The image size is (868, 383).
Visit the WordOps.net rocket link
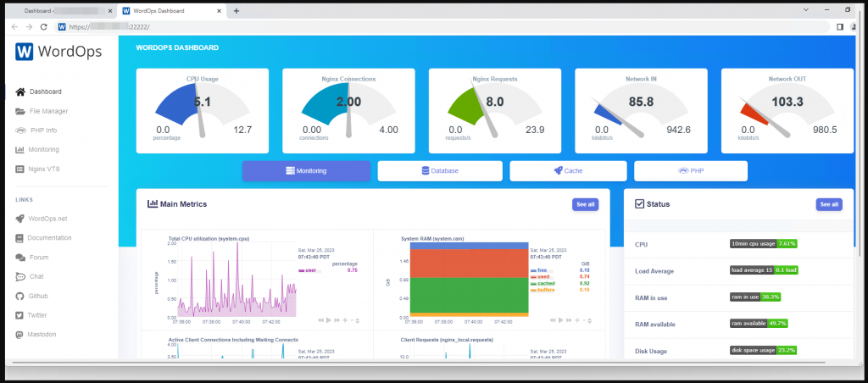20,219
